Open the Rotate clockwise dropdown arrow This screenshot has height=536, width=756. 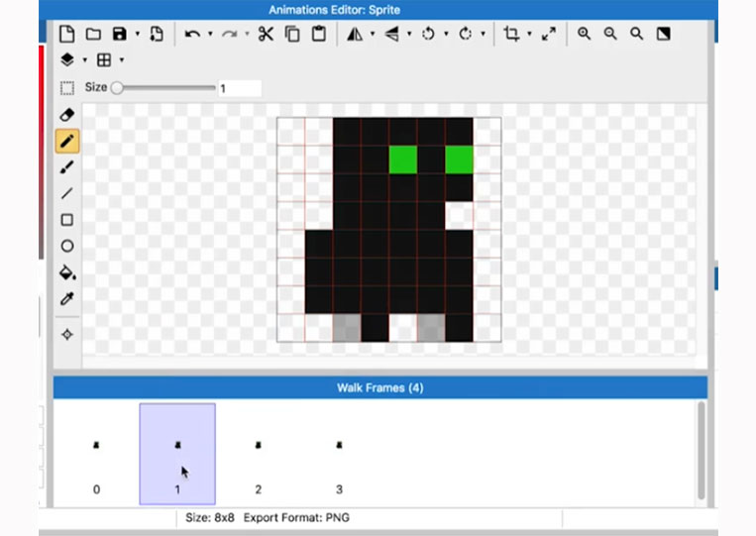point(483,34)
